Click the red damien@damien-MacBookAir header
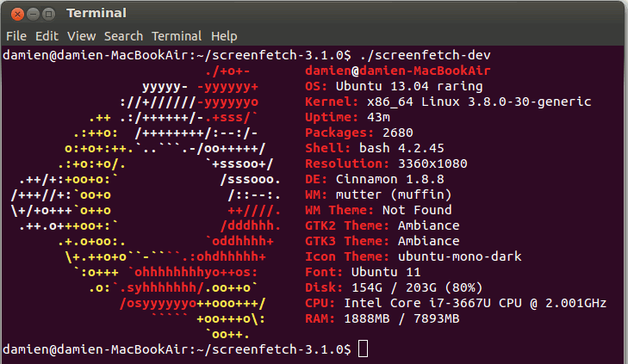628x364 pixels. point(398,71)
